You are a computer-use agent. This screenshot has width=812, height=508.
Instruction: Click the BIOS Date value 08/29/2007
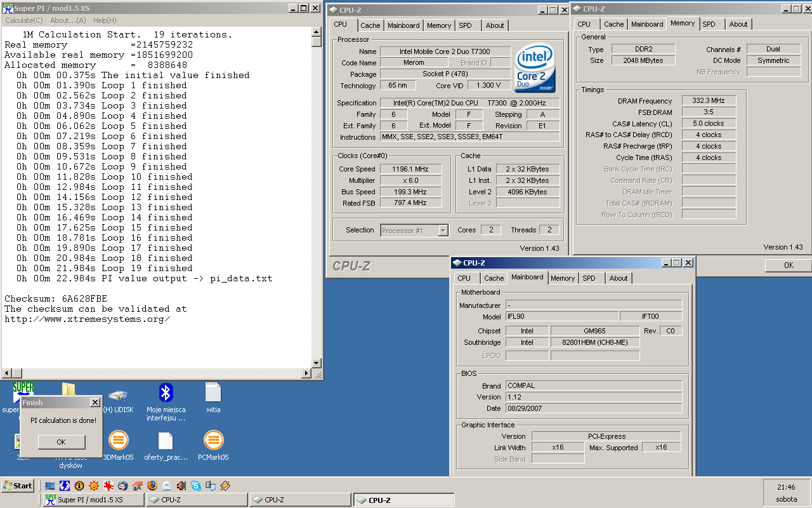click(593, 408)
